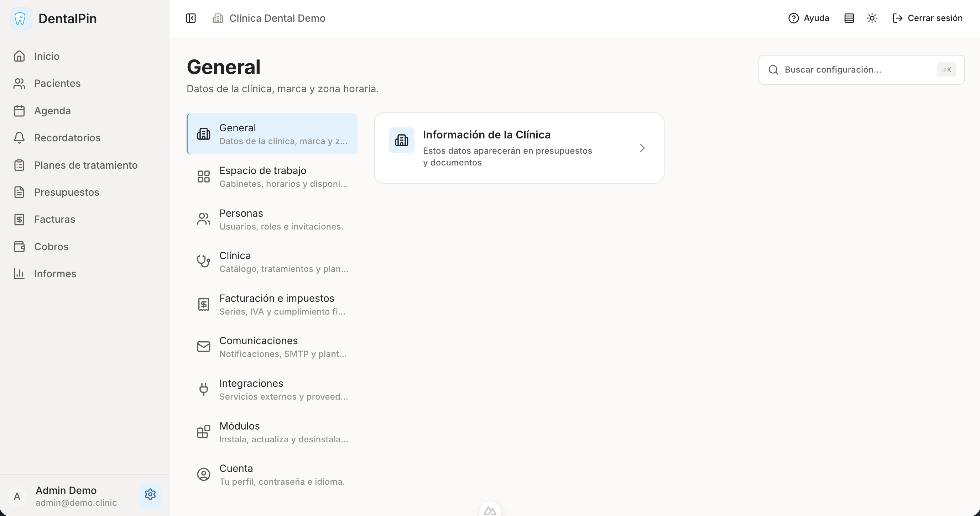Click the A avatar for Admin Demo
The image size is (980, 516).
point(17,496)
